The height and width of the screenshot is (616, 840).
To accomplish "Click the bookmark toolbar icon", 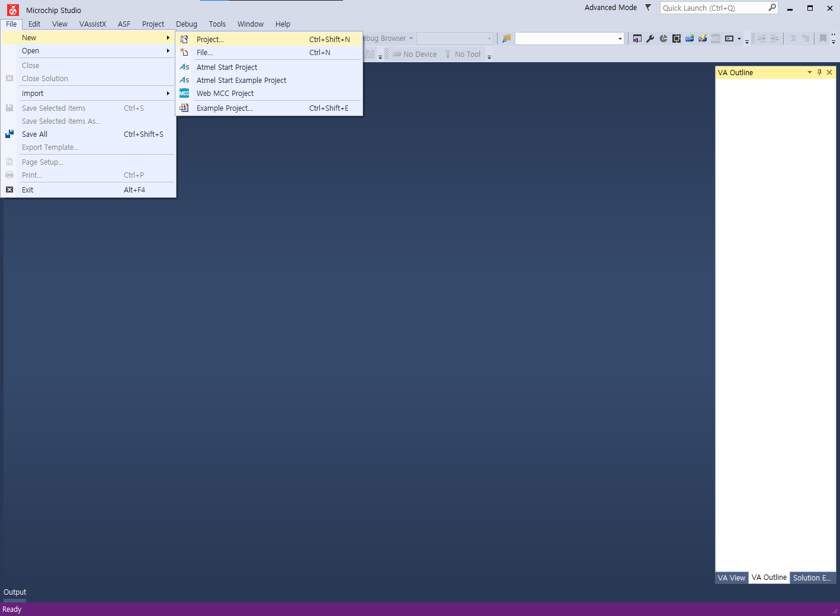I will pos(823,38).
